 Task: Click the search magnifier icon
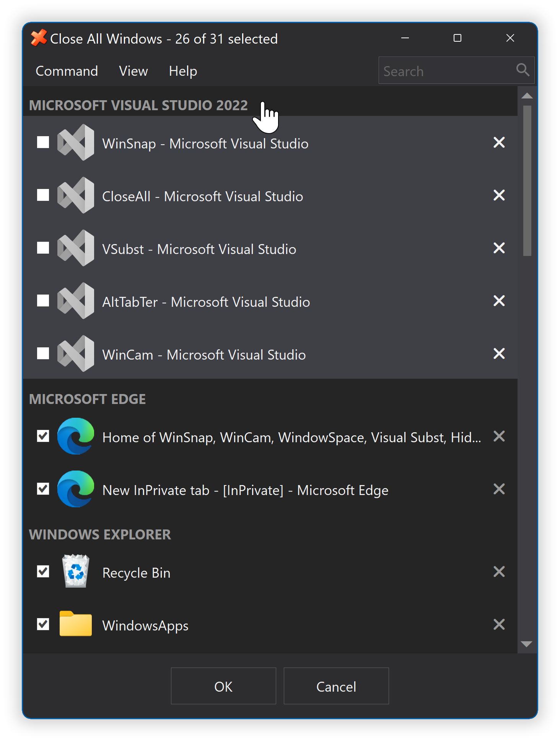click(x=523, y=70)
